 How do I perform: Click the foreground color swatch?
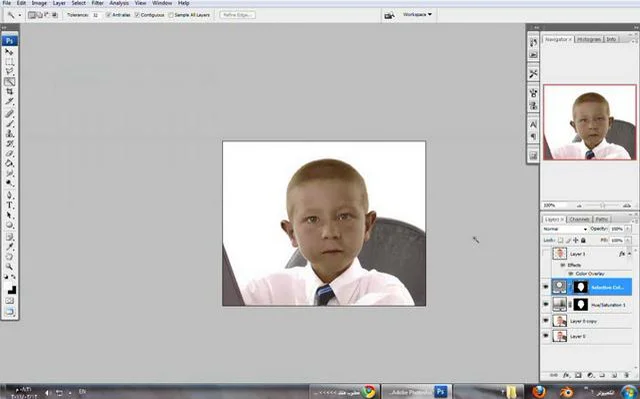point(9,287)
